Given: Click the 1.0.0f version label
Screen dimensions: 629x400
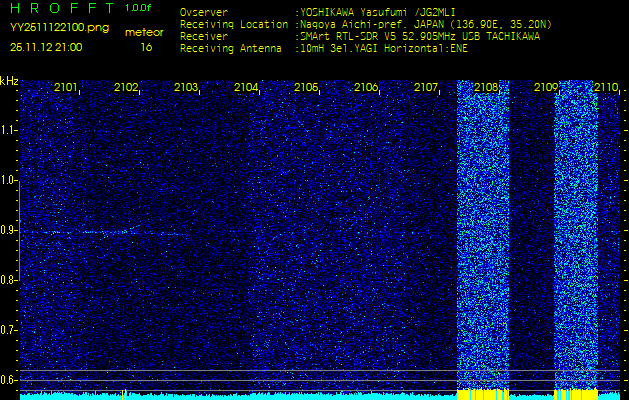Looking at the screenshot, I should point(138,8).
